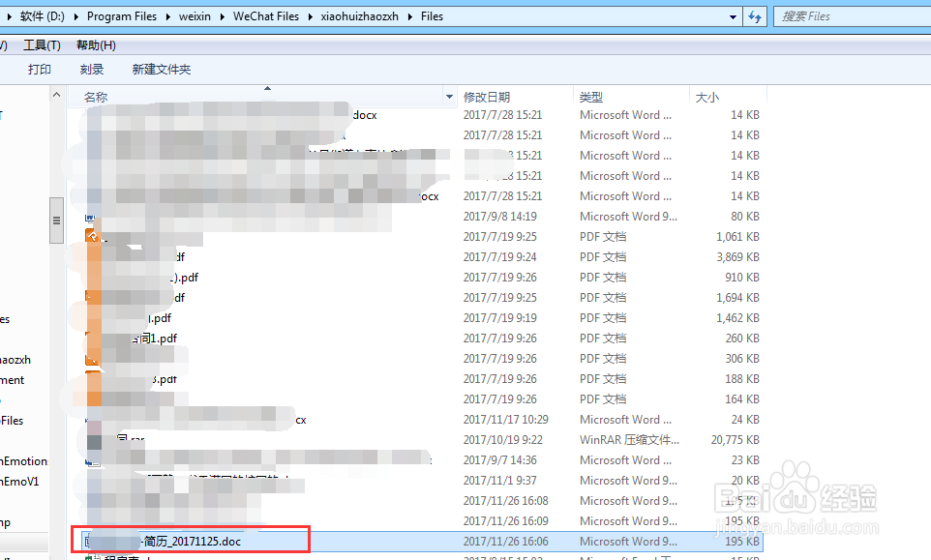Expand the arrow before weixin breadcrumb
This screenshot has width=931, height=560.
[x=168, y=16]
